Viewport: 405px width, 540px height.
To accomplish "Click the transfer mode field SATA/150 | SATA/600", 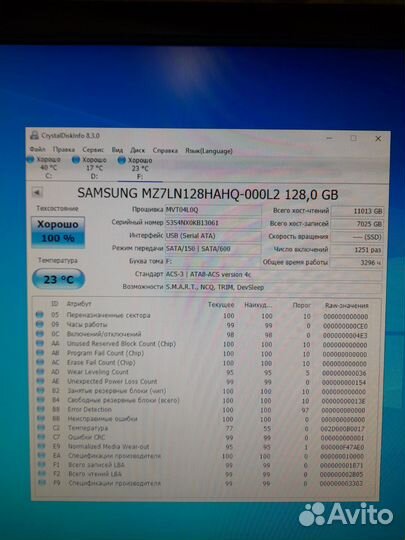I will [213, 249].
